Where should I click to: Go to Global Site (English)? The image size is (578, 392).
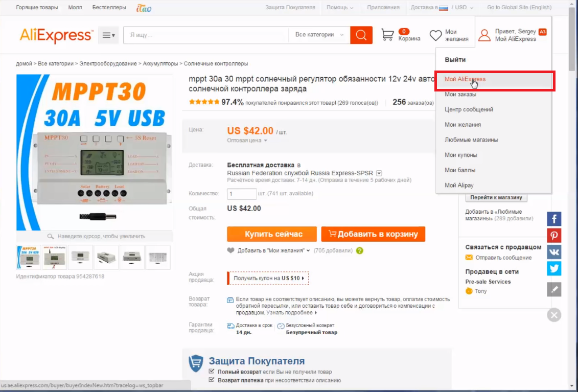[519, 7]
